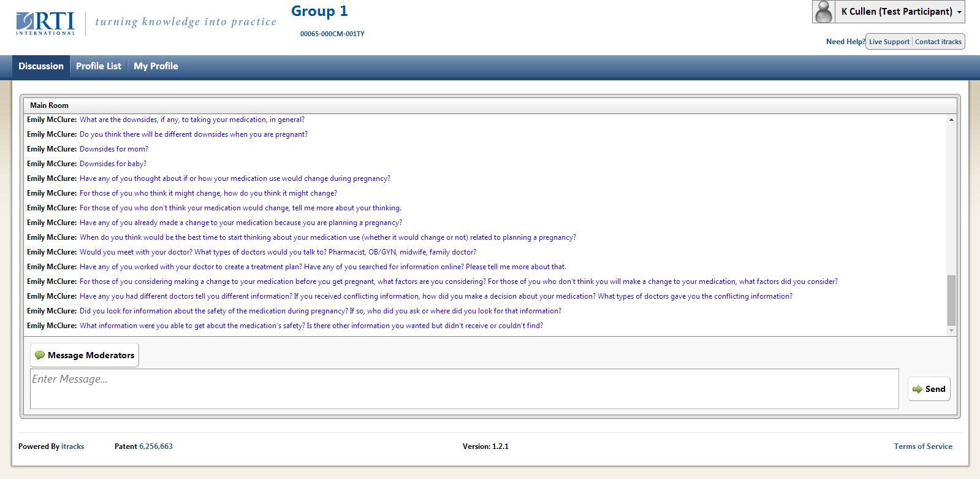Image resolution: width=980 pixels, height=479 pixels.
Task: Click the Main Room header label
Action: click(49, 105)
